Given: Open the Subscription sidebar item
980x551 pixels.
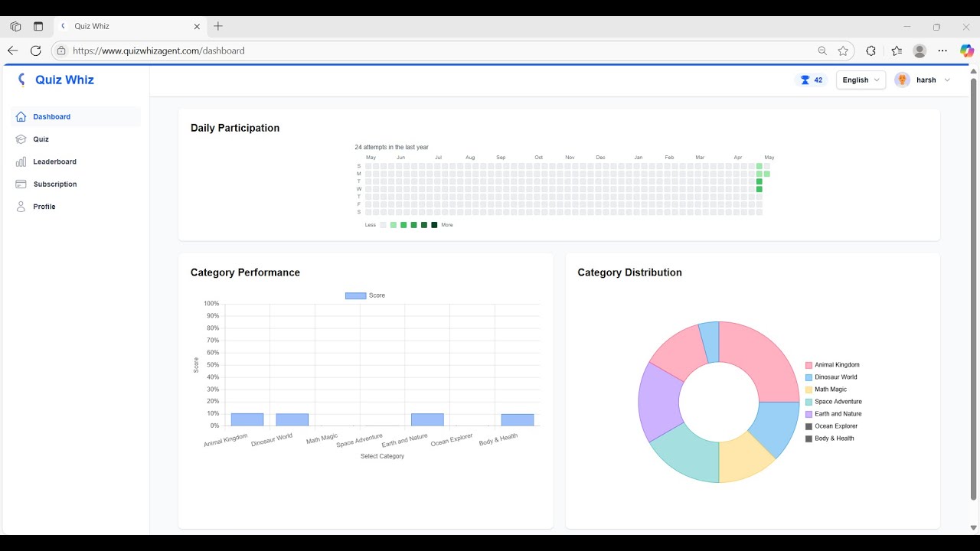Looking at the screenshot, I should 77,184.
